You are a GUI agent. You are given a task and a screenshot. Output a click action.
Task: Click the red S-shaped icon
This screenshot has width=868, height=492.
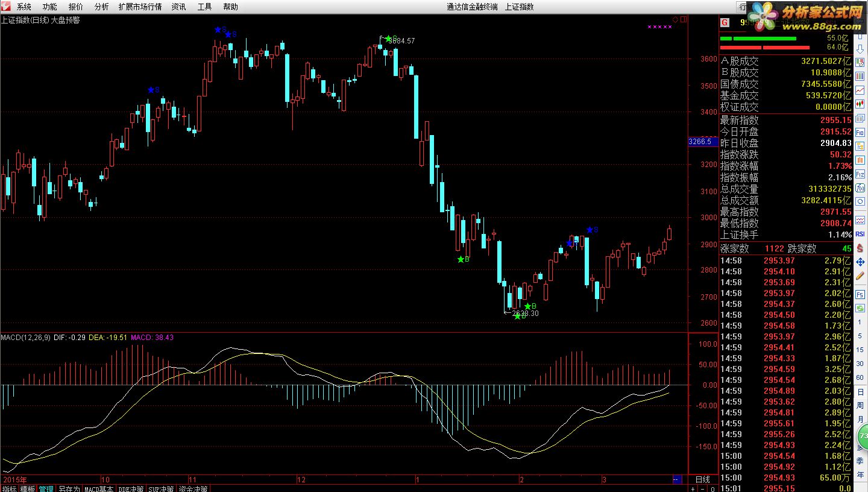[860, 247]
